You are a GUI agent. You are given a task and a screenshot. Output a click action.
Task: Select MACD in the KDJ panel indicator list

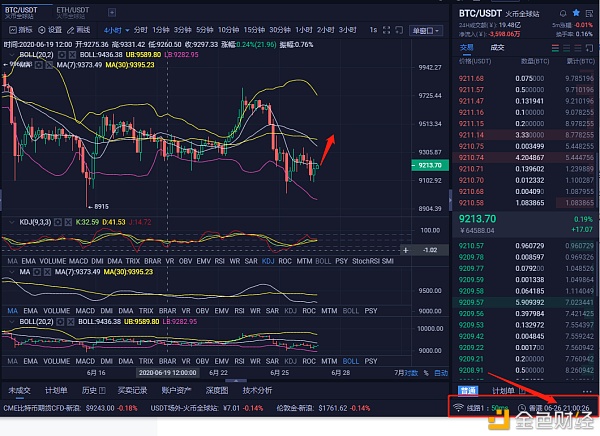click(78, 261)
